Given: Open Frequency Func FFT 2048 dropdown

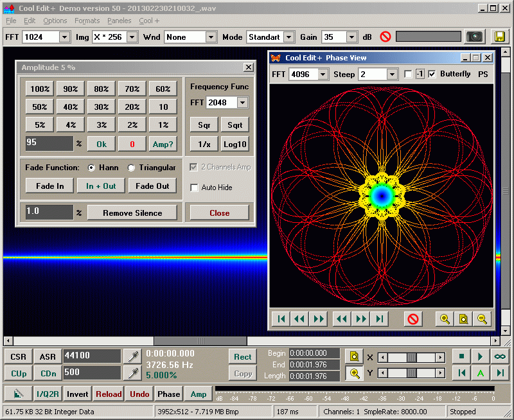Looking at the screenshot, I should pyautogui.click(x=243, y=103).
